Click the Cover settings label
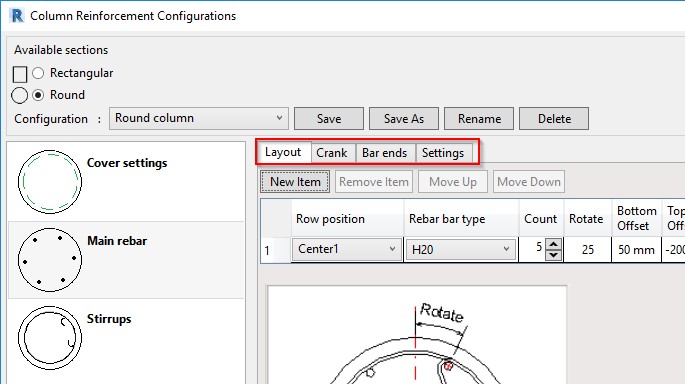The image size is (685, 384). pyautogui.click(x=127, y=163)
